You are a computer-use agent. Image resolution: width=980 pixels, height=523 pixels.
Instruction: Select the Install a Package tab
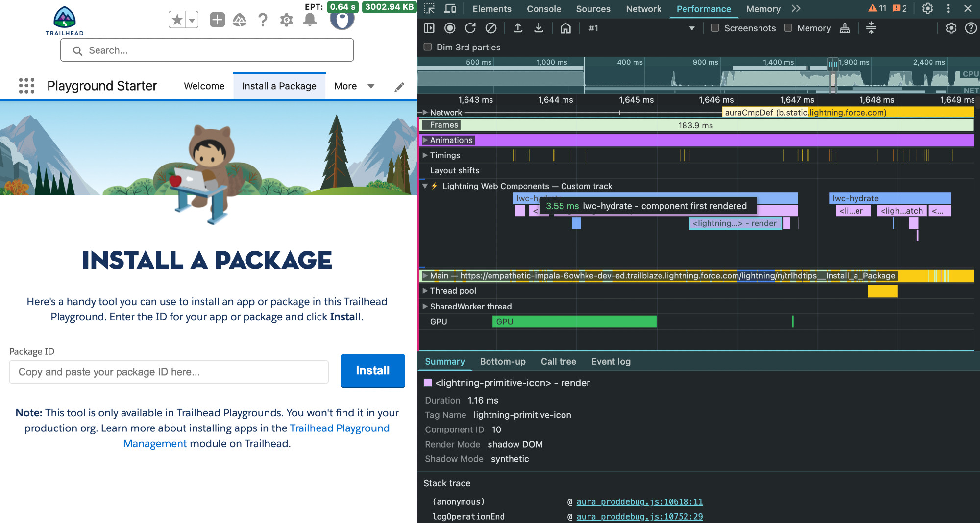279,86
